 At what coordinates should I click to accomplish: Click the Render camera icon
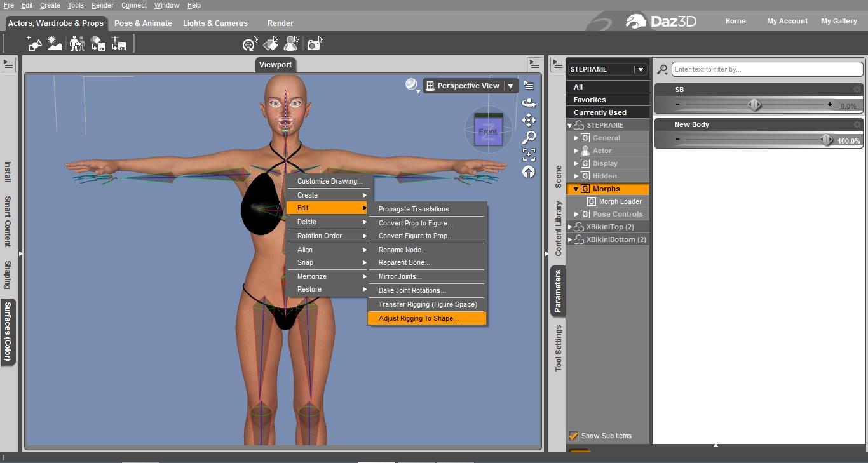coord(314,44)
